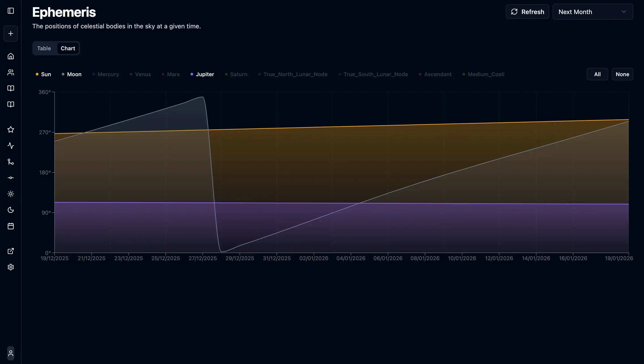Click the star icon in sidebar

pos(11,130)
